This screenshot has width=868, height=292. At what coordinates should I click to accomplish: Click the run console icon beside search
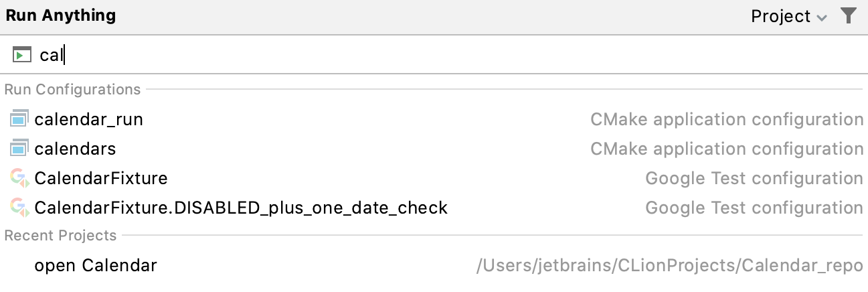pyautogui.click(x=22, y=55)
